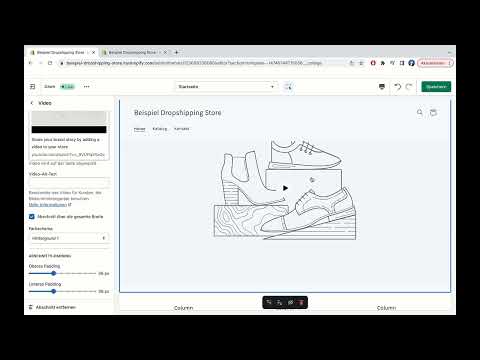Click the cart icon in store preview header
The image size is (480, 360).
433,113
